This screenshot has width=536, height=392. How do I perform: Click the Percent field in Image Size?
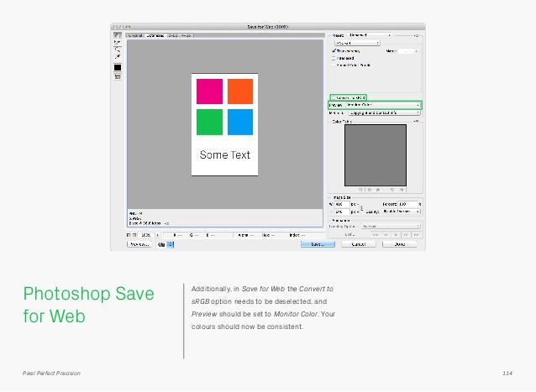[407, 204]
